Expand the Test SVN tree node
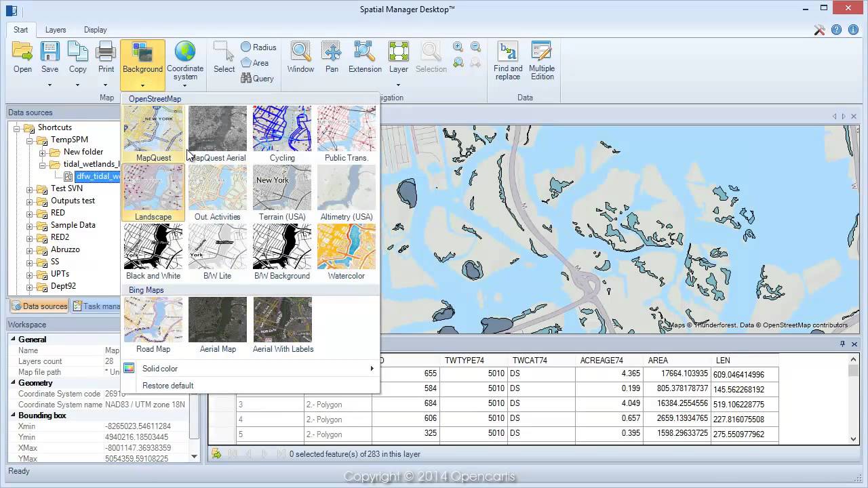Viewport: 868px width, 488px height. [x=30, y=189]
